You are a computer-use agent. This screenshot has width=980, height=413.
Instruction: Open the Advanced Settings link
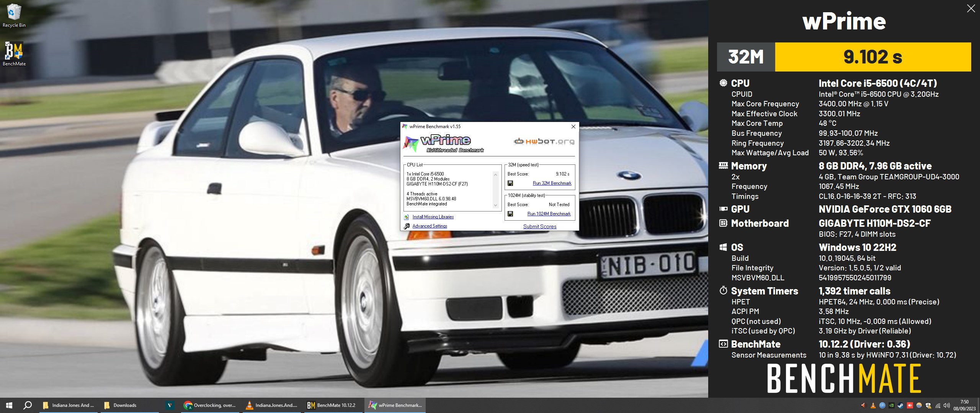point(430,226)
